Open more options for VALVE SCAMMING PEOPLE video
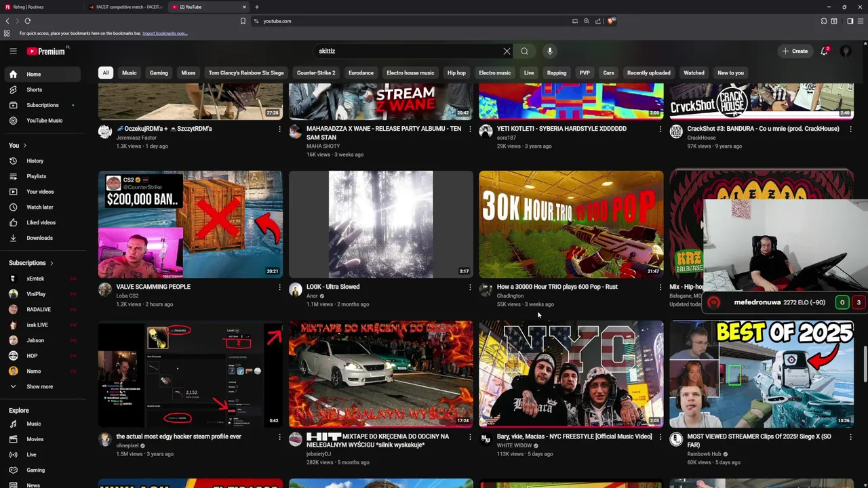This screenshot has width=868, height=488. pyautogui.click(x=279, y=287)
